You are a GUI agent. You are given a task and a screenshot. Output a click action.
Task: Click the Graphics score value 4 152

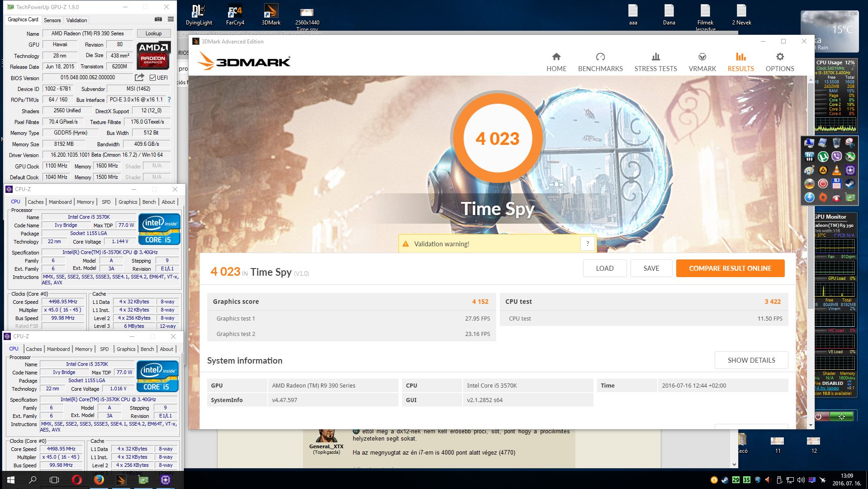pos(480,302)
